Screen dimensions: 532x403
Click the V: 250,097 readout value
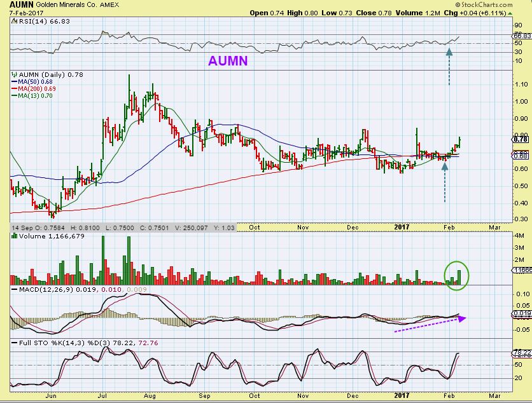pos(191,228)
